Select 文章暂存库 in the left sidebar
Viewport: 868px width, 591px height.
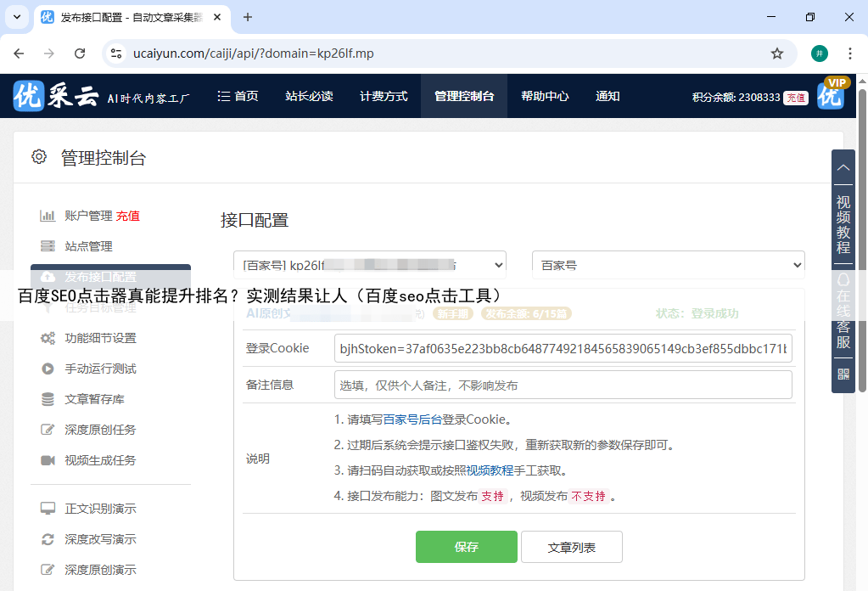(x=95, y=399)
